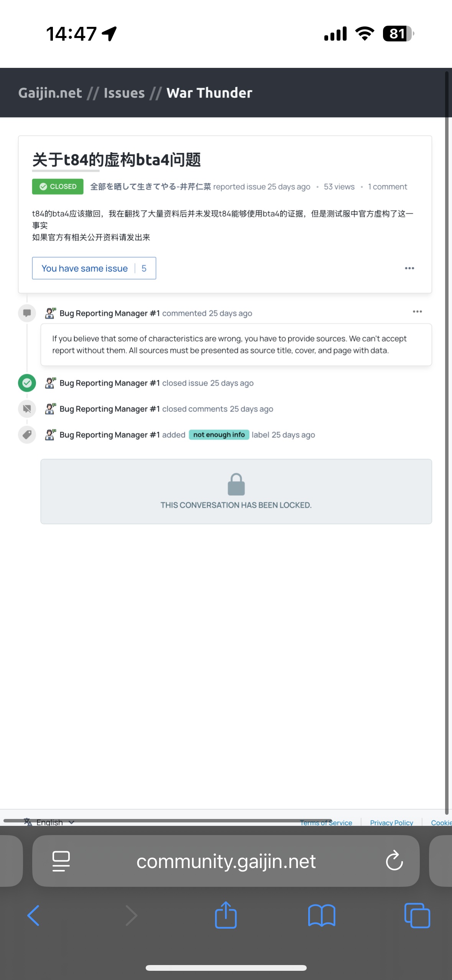This screenshot has width=452, height=980.
Task: Open Issues breadcrumb section
Action: (124, 93)
